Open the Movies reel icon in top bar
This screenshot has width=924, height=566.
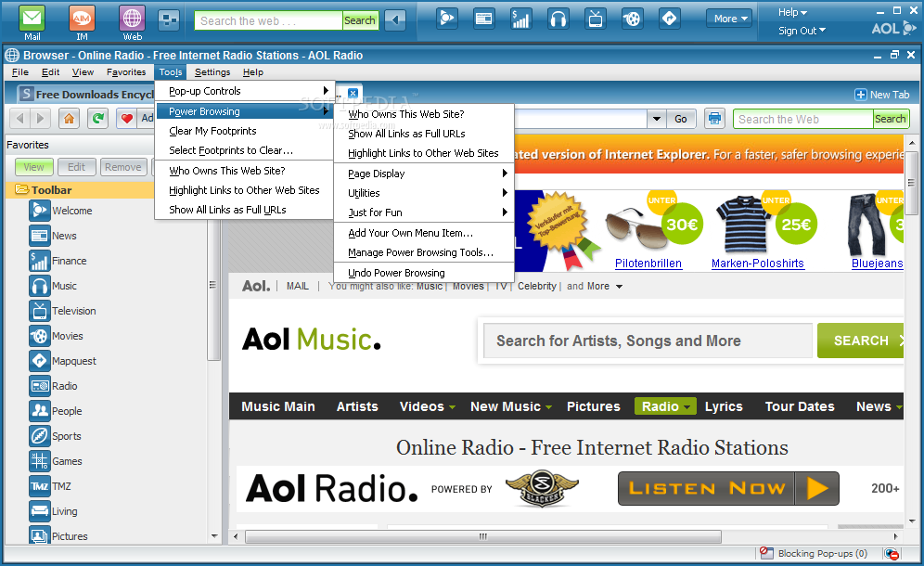pyautogui.click(x=632, y=19)
